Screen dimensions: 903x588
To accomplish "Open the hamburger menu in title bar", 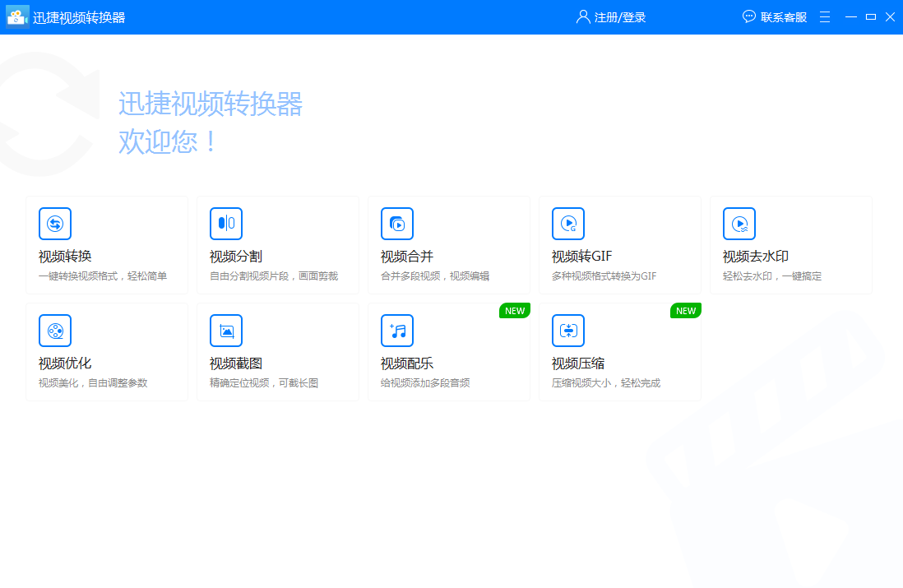I will [825, 16].
